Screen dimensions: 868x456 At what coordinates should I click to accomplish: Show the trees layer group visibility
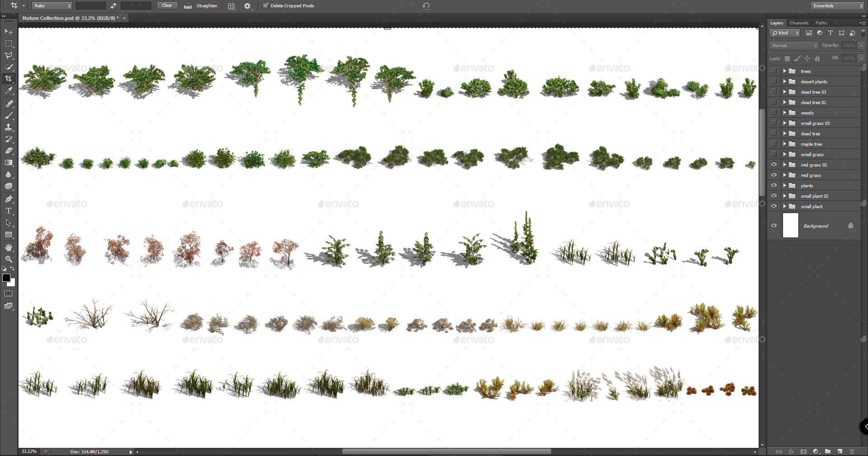pos(774,71)
